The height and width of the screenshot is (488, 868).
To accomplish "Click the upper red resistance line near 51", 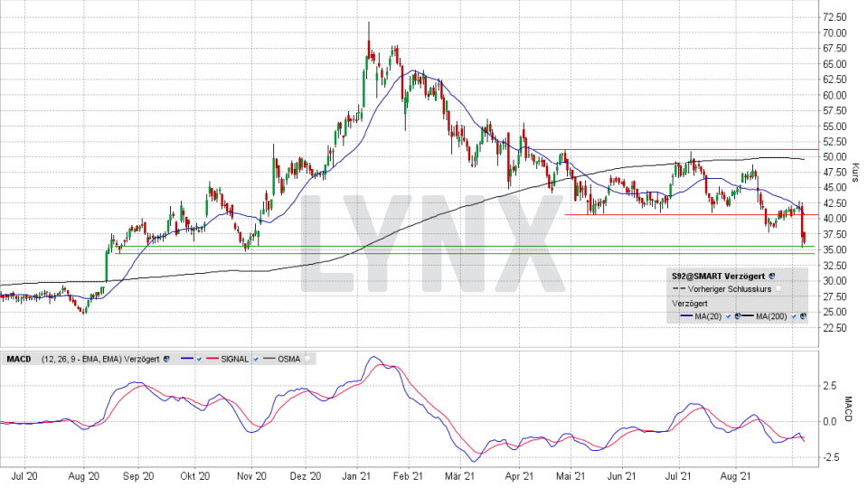I will coord(633,149).
